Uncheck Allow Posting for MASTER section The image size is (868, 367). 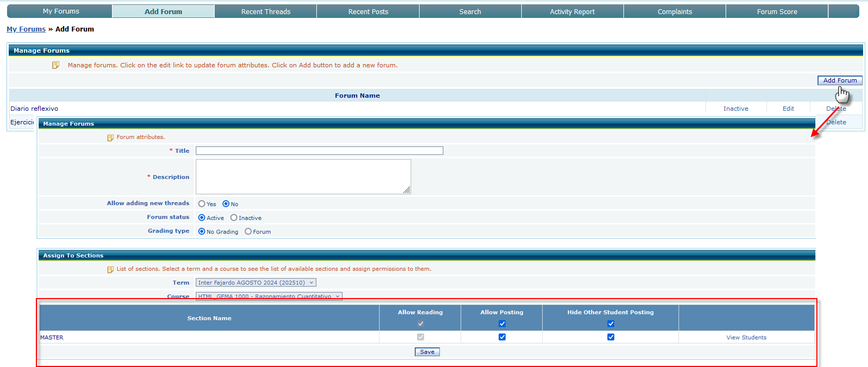(x=502, y=337)
